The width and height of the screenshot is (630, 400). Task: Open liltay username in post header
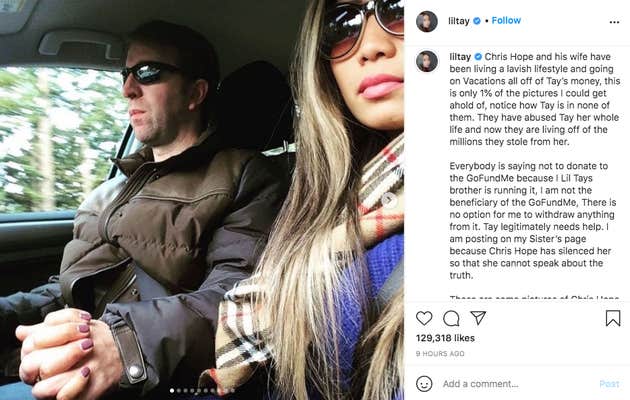(459, 21)
